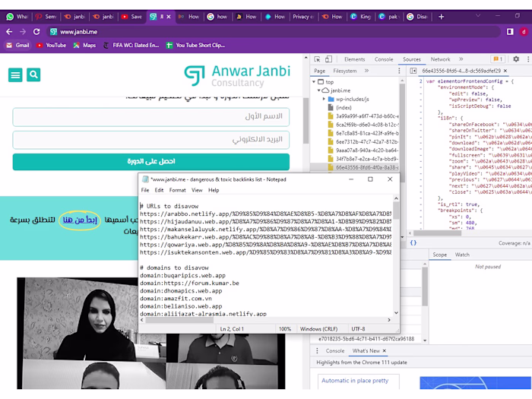
Task: Select the (index) file in tree
Action: tap(344, 108)
